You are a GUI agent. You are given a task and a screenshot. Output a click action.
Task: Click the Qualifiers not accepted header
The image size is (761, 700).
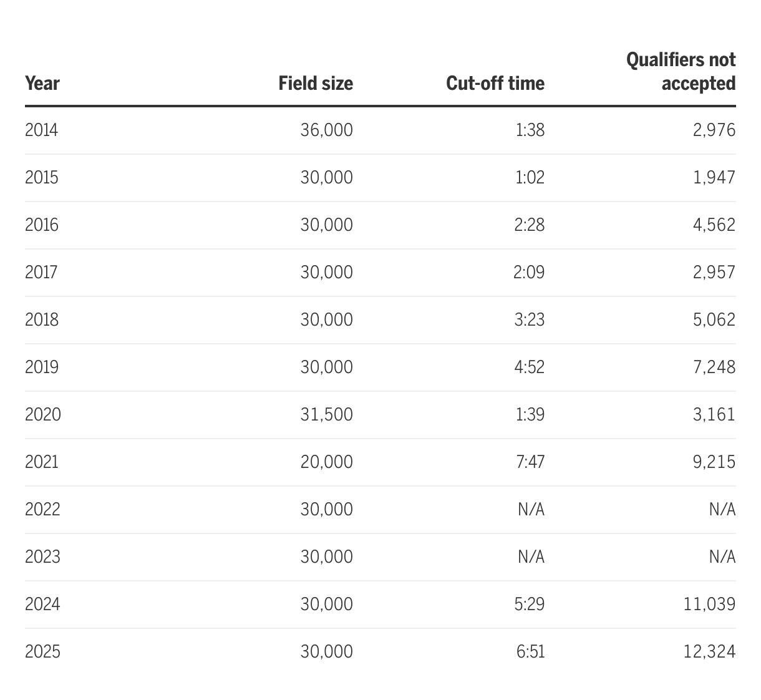point(681,72)
